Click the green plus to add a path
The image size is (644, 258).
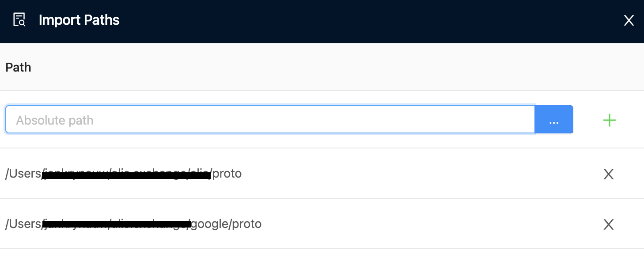pos(609,120)
